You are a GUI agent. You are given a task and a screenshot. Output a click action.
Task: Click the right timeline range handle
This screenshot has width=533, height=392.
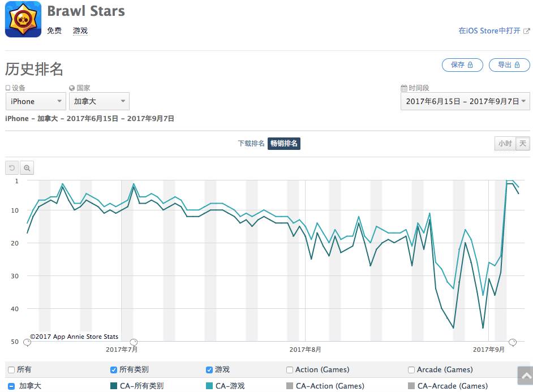click(513, 342)
